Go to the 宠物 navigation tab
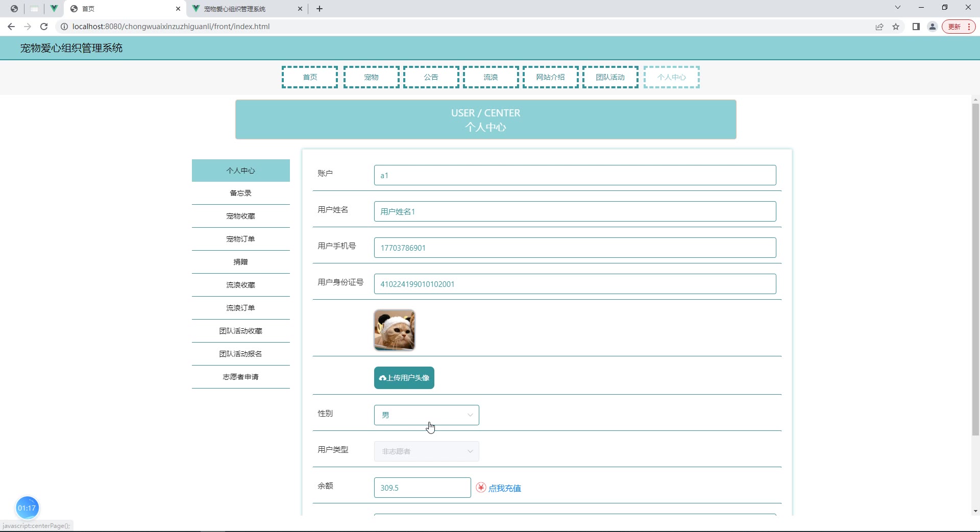The image size is (980, 532). (x=371, y=77)
